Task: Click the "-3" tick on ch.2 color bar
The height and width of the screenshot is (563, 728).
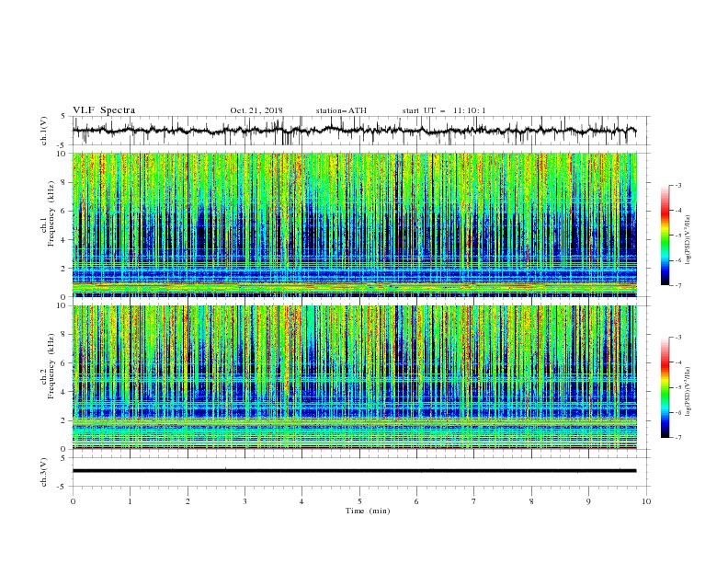Action: click(x=677, y=338)
